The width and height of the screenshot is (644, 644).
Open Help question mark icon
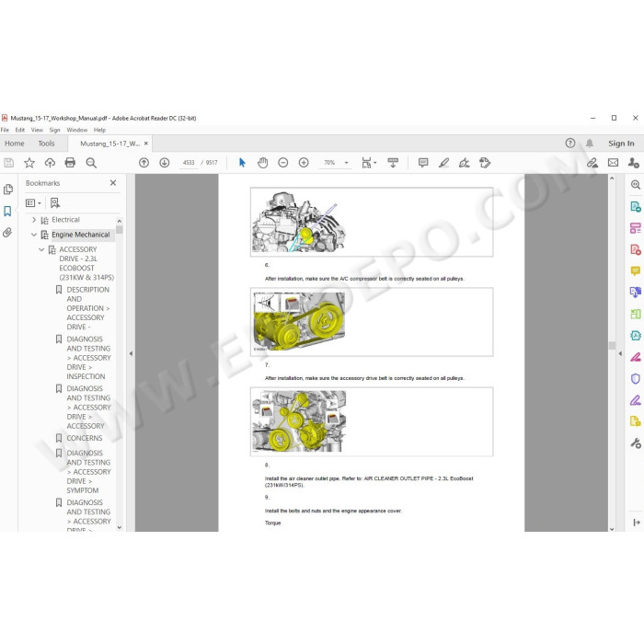[x=570, y=143]
